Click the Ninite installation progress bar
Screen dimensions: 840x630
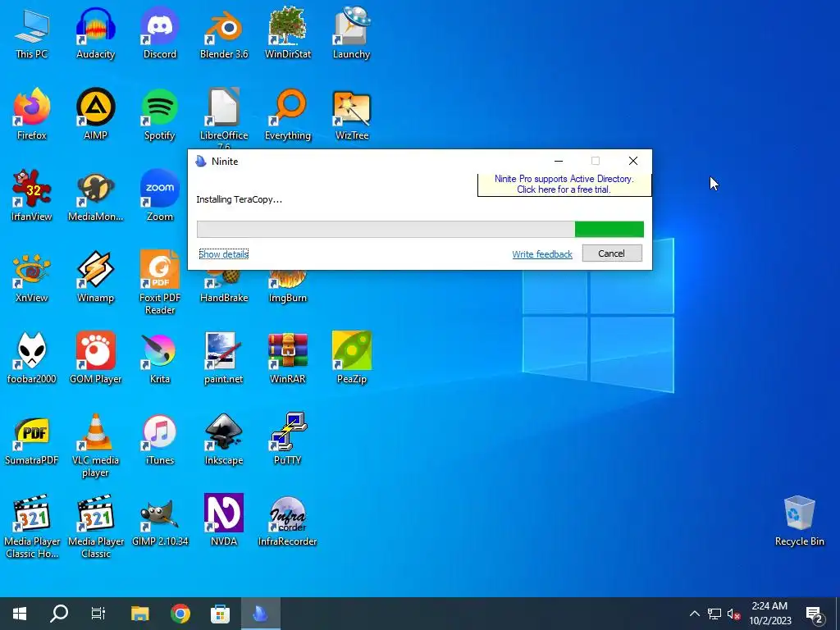(x=420, y=230)
